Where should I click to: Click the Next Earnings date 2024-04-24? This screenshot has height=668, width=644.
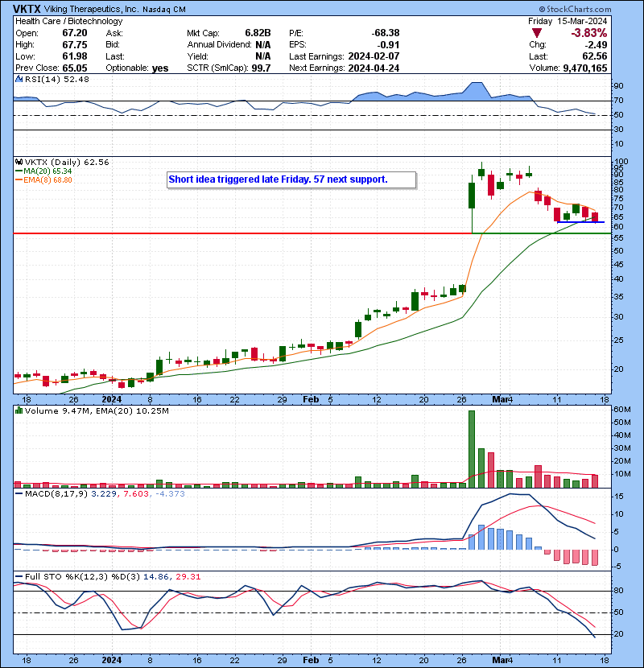374,68
